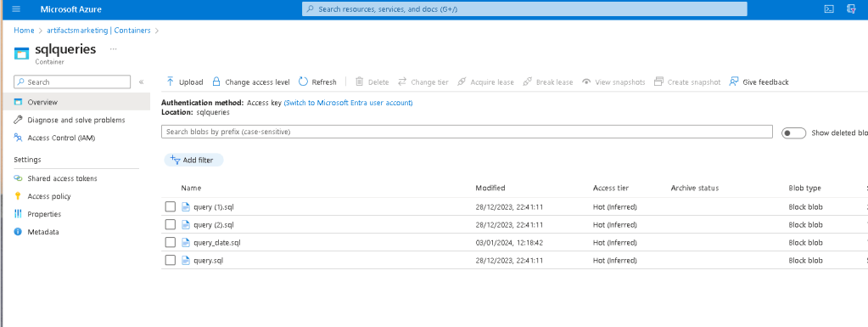Sort by the Blob type column header
This screenshot has height=327, width=868.
(x=804, y=188)
